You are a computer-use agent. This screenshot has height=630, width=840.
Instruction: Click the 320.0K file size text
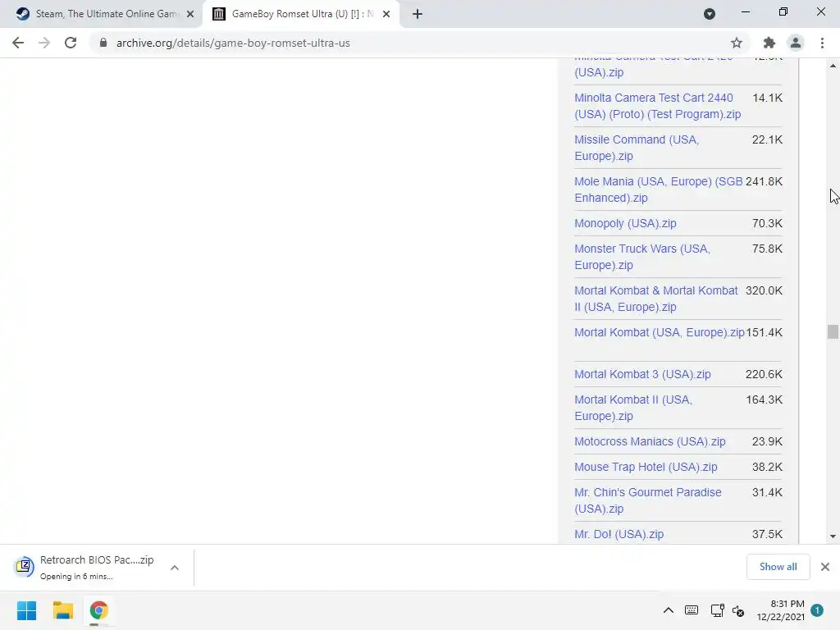(764, 291)
